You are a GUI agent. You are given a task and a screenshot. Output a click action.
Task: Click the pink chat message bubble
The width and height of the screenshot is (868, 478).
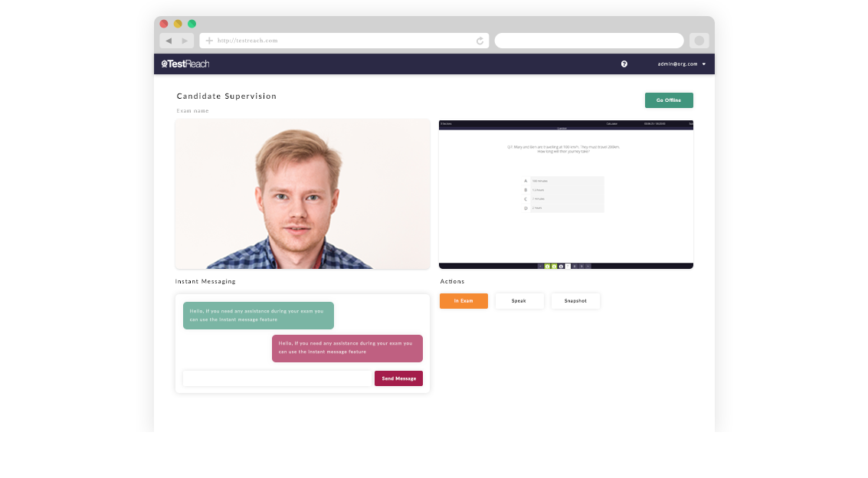click(347, 348)
